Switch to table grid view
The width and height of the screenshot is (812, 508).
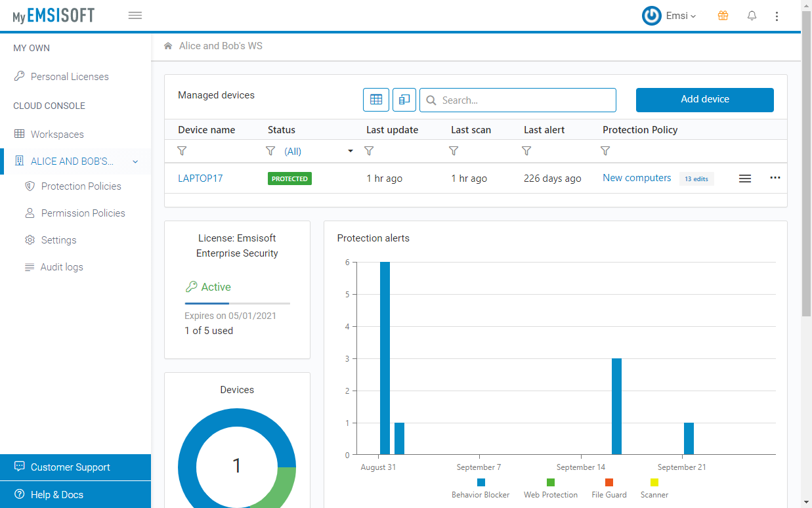click(x=376, y=100)
